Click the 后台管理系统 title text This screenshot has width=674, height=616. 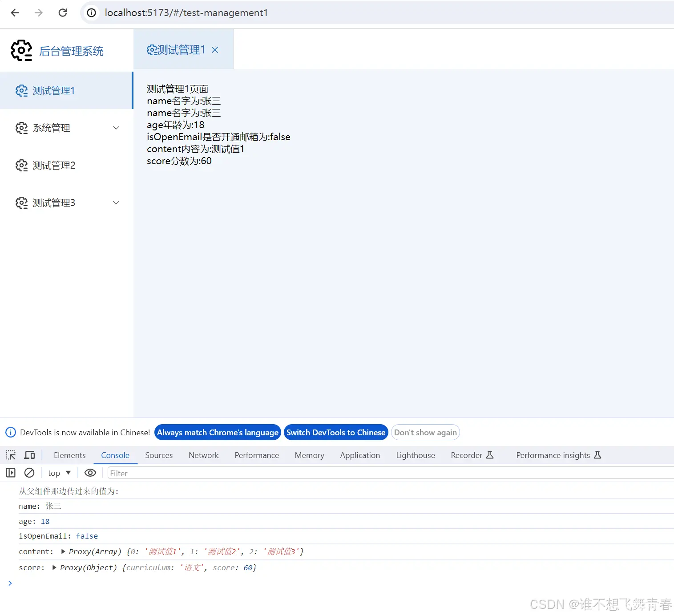click(71, 51)
